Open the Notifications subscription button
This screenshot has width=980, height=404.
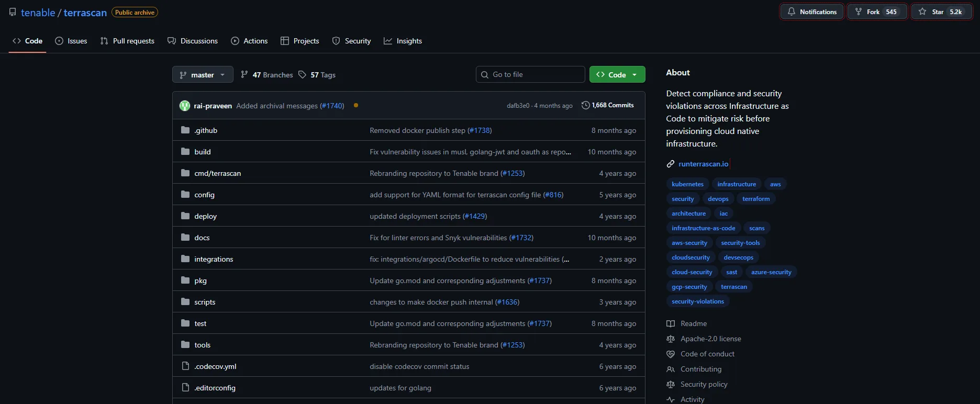coord(812,12)
